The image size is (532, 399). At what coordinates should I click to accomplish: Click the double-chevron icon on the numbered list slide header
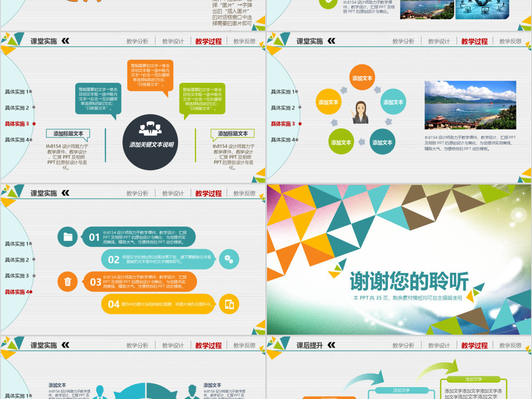66,193
